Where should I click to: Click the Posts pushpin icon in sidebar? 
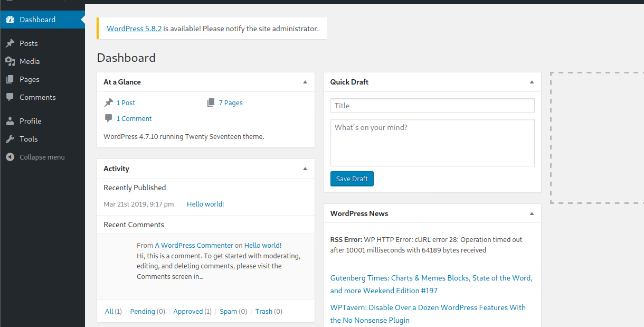[10, 43]
